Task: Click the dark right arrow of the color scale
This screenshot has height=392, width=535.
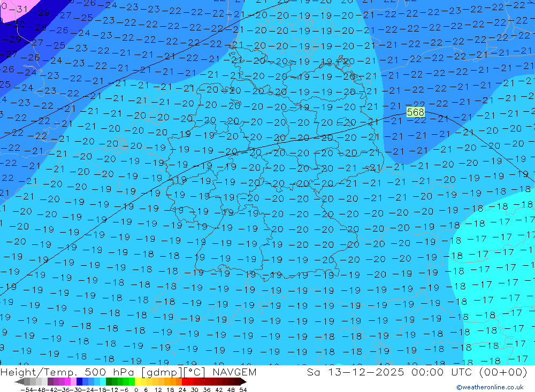Action: click(243, 382)
